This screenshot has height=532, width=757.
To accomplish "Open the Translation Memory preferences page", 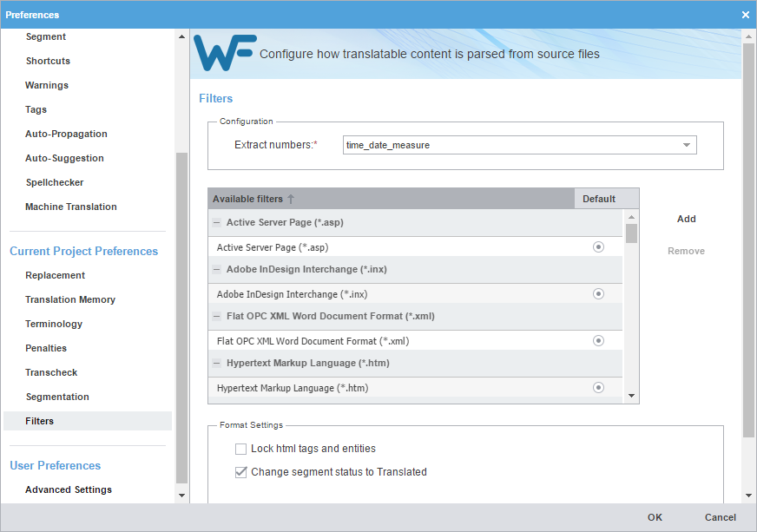I will 70,299.
